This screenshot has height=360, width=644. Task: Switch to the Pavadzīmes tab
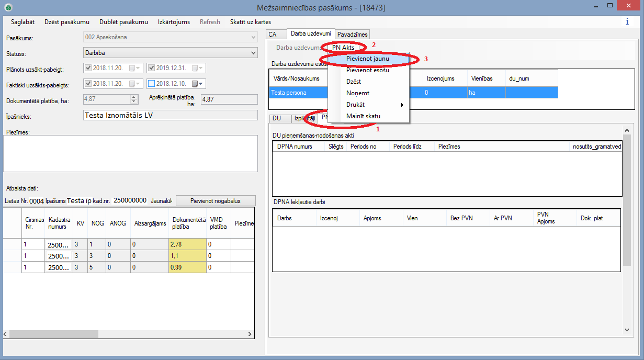coord(353,34)
